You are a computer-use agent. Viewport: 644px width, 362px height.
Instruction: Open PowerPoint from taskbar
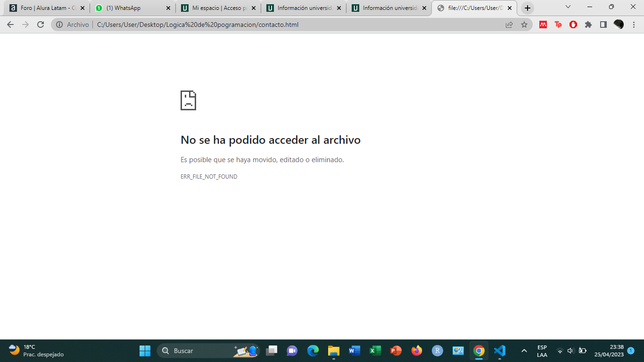[x=396, y=351]
